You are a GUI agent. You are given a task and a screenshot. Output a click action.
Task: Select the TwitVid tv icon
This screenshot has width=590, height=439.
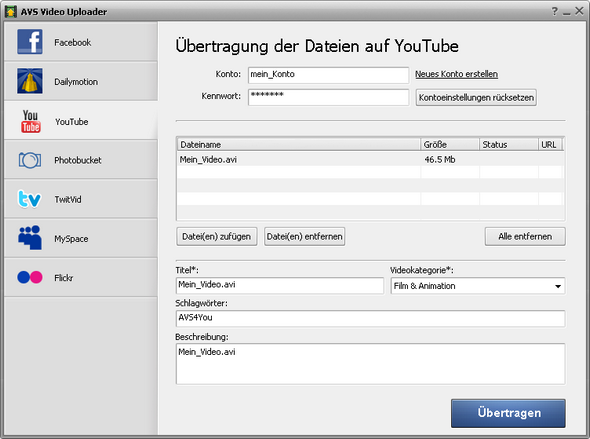pos(29,199)
